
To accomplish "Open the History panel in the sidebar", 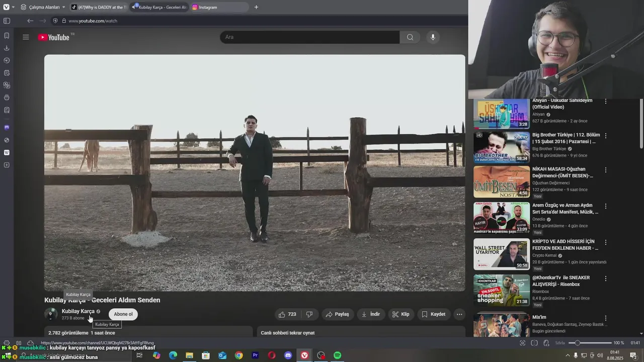I will (7, 60).
